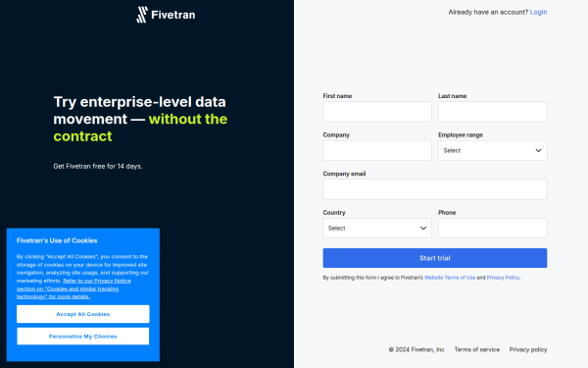
Task: Start the trial with the blue button
Action: coord(434,258)
